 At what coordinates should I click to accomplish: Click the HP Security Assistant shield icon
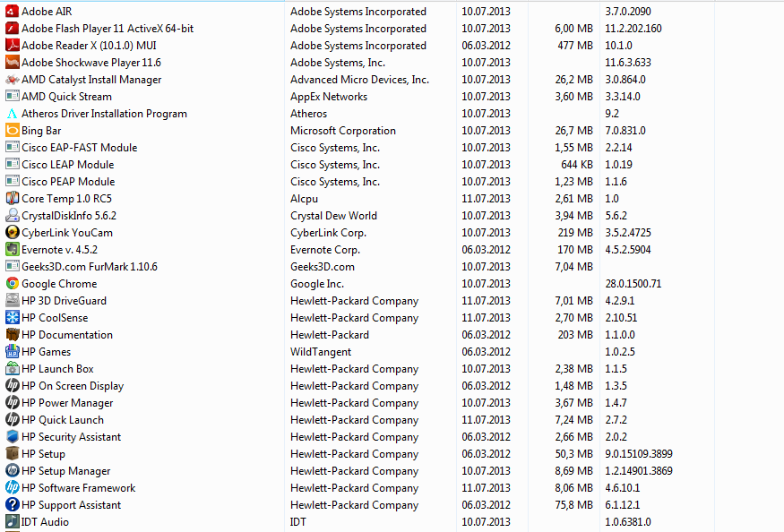(12, 436)
